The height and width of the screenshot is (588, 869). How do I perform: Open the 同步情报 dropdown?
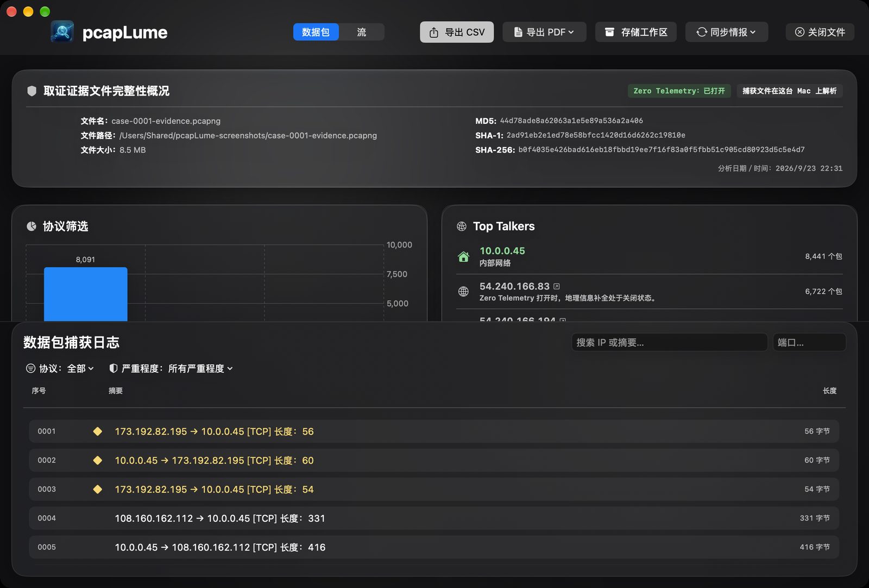pyautogui.click(x=727, y=32)
